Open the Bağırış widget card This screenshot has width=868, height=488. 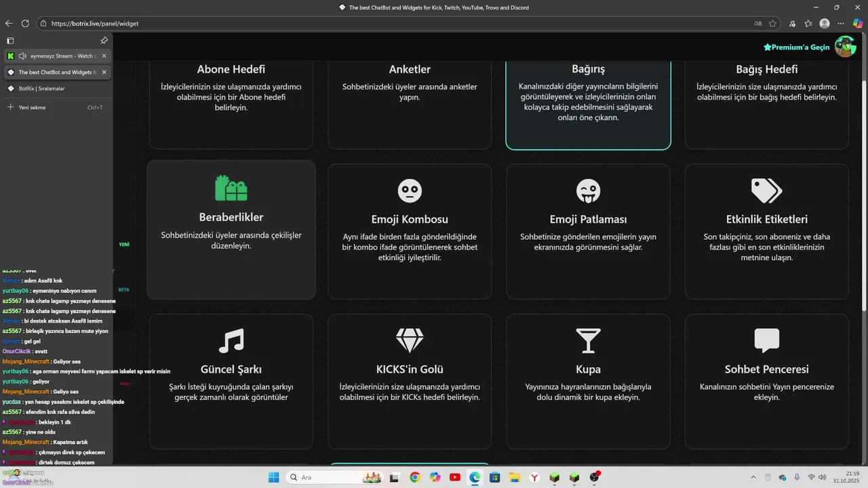pyautogui.click(x=588, y=105)
